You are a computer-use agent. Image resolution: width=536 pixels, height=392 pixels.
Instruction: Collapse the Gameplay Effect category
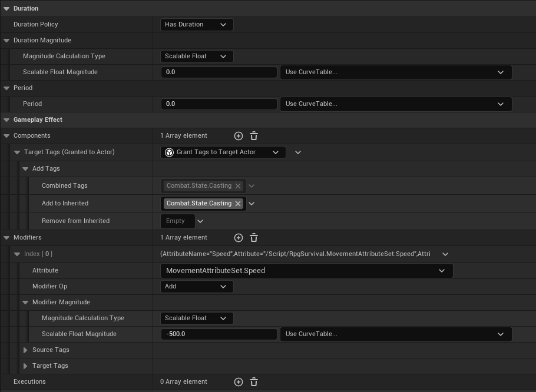click(x=6, y=120)
